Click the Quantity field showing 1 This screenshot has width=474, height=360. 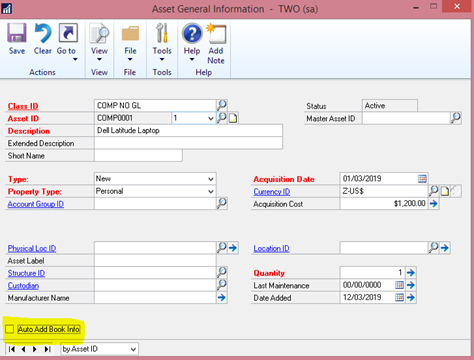click(x=372, y=272)
